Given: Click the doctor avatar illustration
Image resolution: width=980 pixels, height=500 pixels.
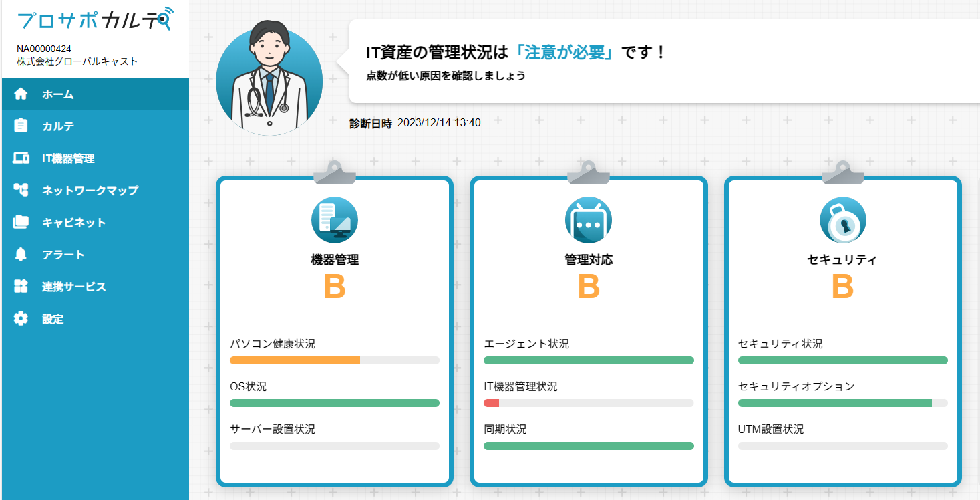Looking at the screenshot, I should [x=269, y=79].
